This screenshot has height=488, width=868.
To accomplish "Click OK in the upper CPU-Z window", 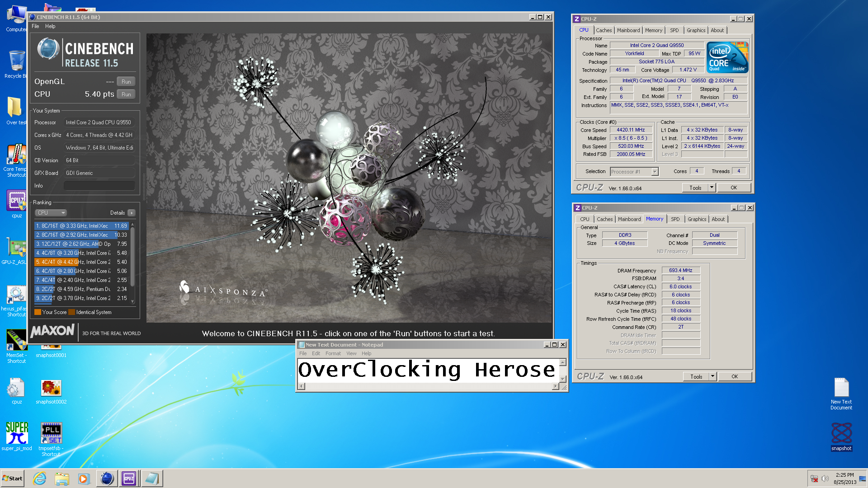I will point(734,188).
